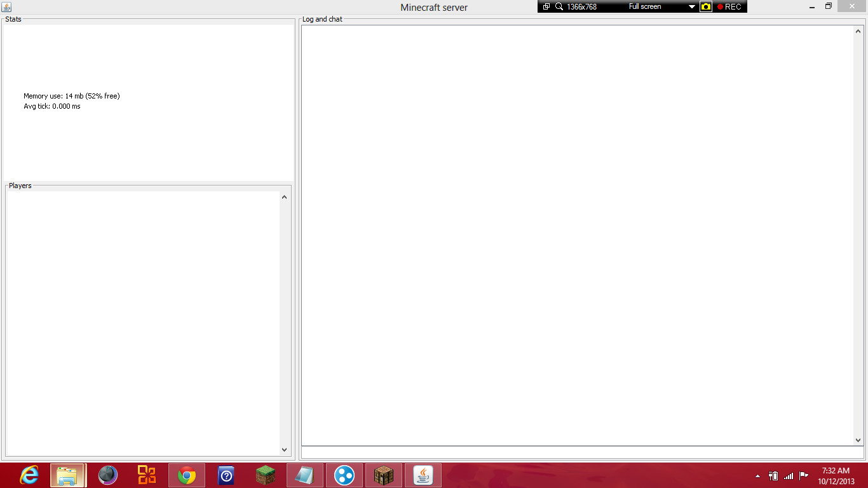Image resolution: width=868 pixels, height=488 pixels.
Task: Open the orange Microsoft Office icon in taskbar
Action: (147, 475)
